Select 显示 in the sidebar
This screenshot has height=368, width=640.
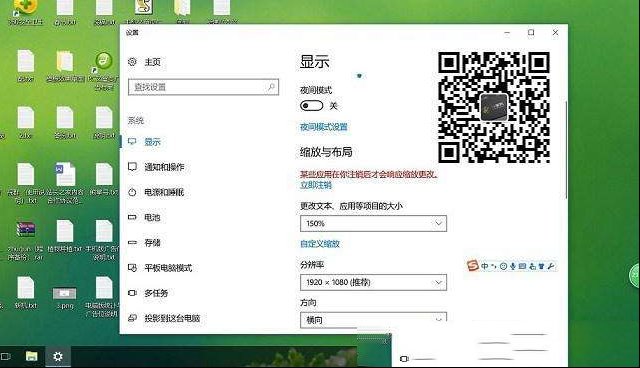152,142
